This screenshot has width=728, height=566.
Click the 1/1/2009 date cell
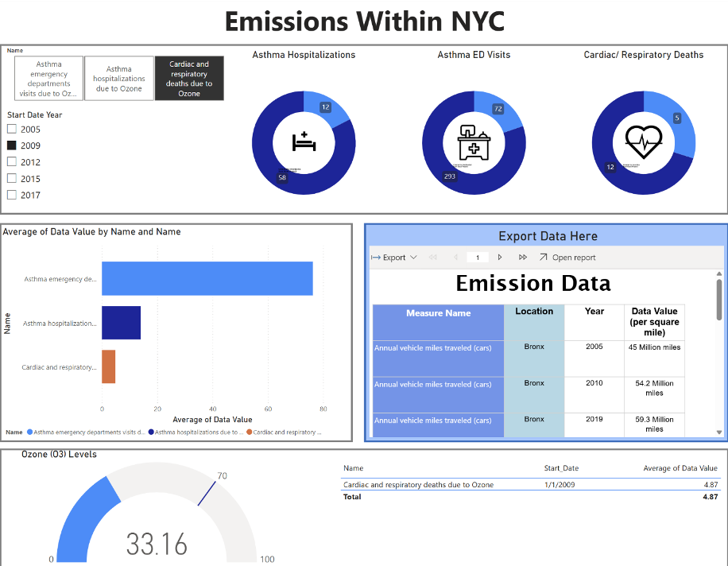coord(560,485)
